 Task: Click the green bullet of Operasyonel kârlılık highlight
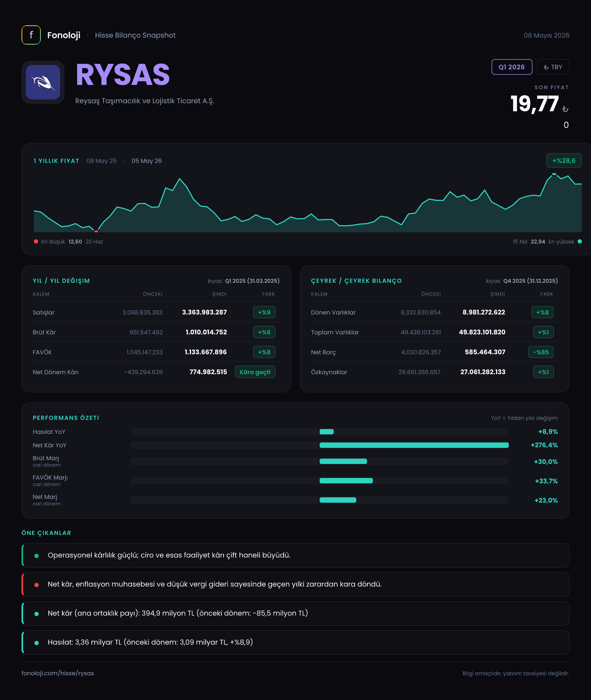coord(37,555)
